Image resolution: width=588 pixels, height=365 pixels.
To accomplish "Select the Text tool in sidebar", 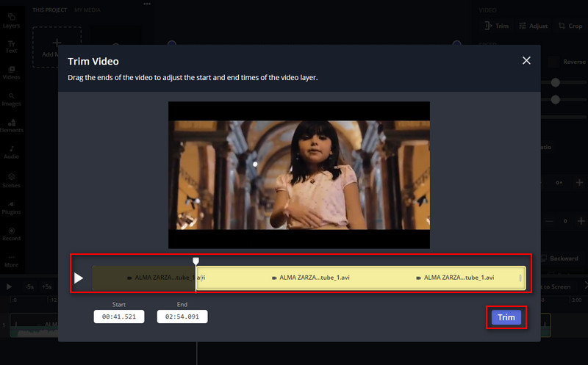I will pyautogui.click(x=12, y=46).
